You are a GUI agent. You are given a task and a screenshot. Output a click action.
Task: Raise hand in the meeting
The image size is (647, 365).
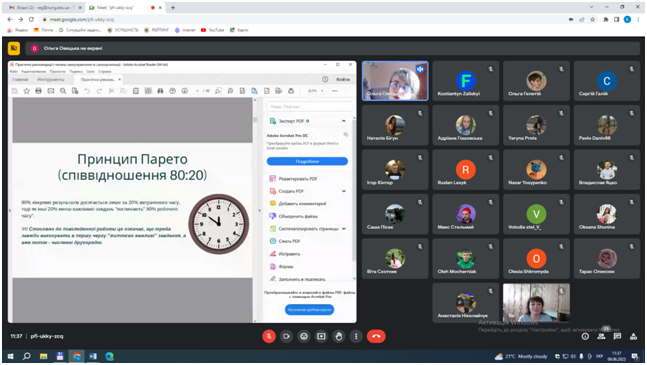tap(338, 337)
